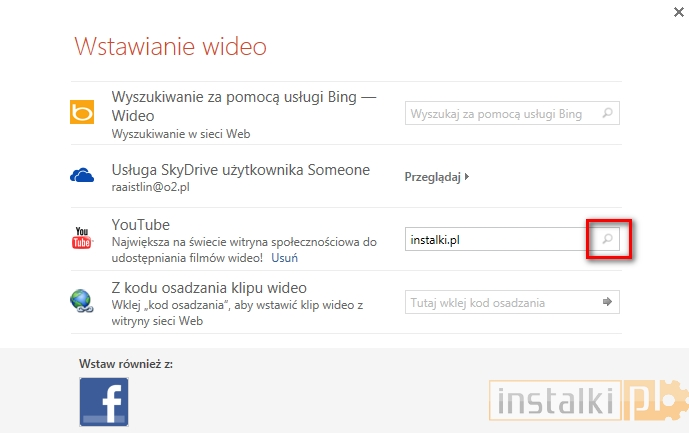
Task: Click the YouTube field containing instalki.pl
Action: (x=497, y=240)
